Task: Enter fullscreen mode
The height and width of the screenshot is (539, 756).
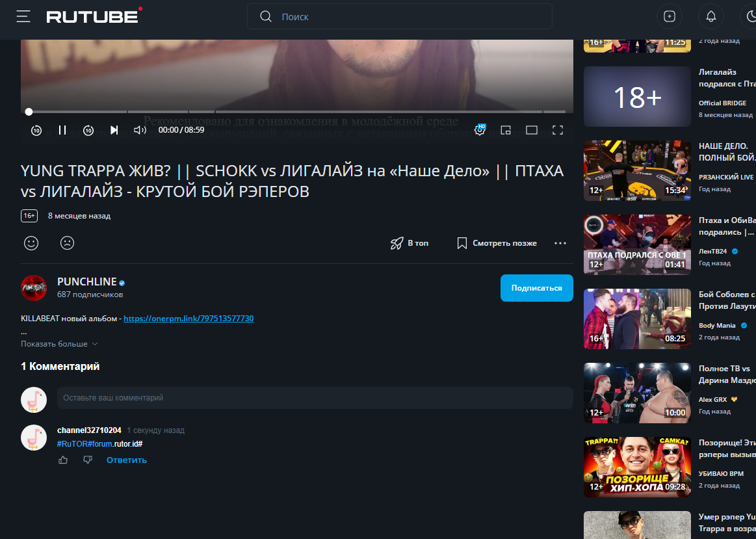Action: pos(558,129)
